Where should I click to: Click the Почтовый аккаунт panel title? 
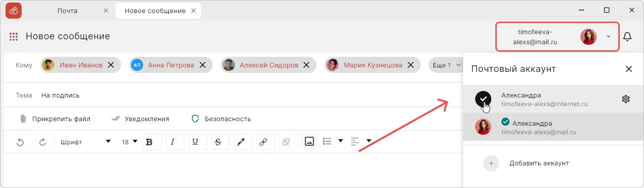pos(513,69)
